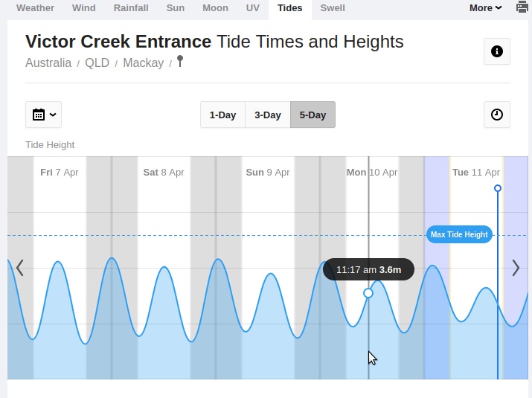Open the QLD breadcrumb link
Viewport: 532px width, 398px height.
[x=97, y=63]
